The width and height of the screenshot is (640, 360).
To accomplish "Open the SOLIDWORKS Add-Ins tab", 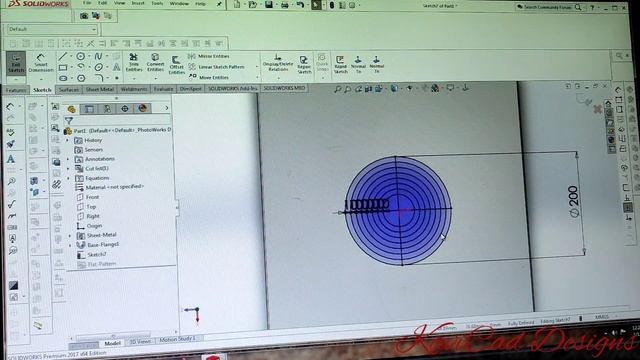I will pyautogui.click(x=233, y=88).
